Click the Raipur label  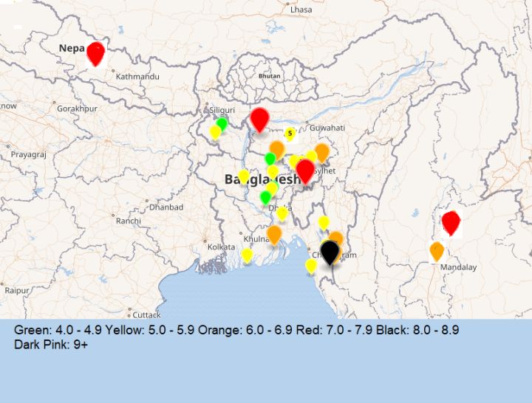click(17, 291)
